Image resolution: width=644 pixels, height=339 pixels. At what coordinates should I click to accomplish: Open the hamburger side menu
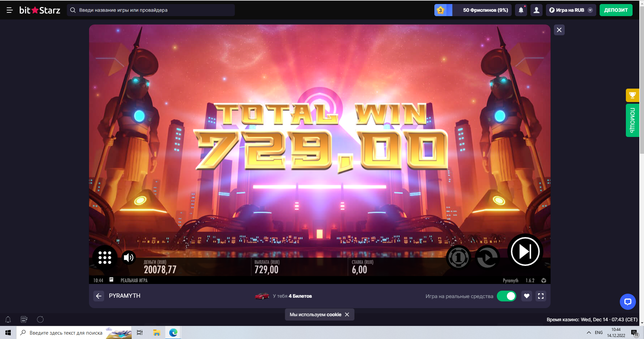9,10
